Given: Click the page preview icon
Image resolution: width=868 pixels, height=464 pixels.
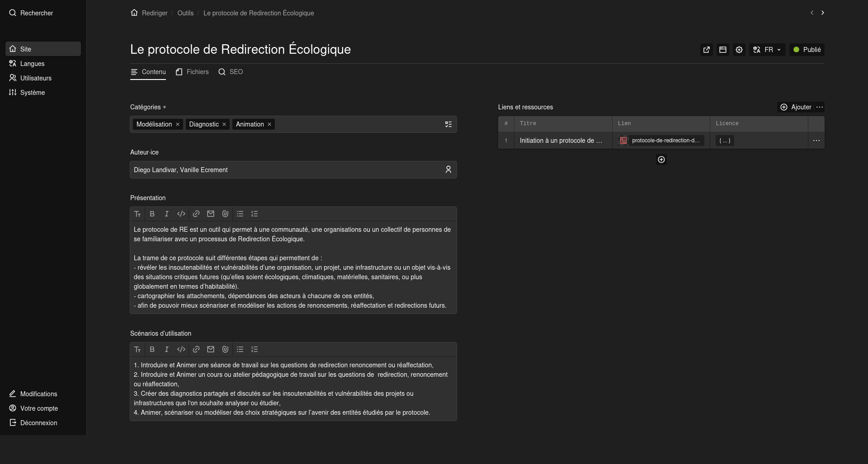Looking at the screenshot, I should (x=723, y=50).
